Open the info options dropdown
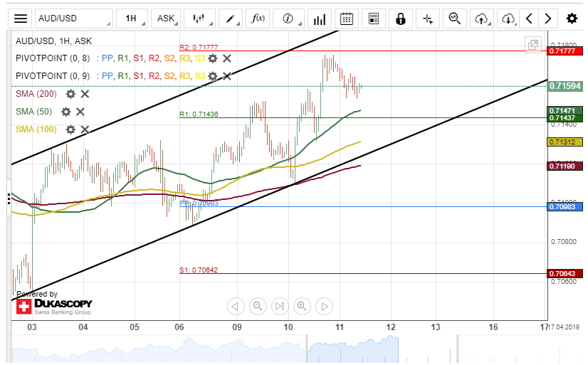Viewport: 588px width, 365px height. tap(288, 18)
